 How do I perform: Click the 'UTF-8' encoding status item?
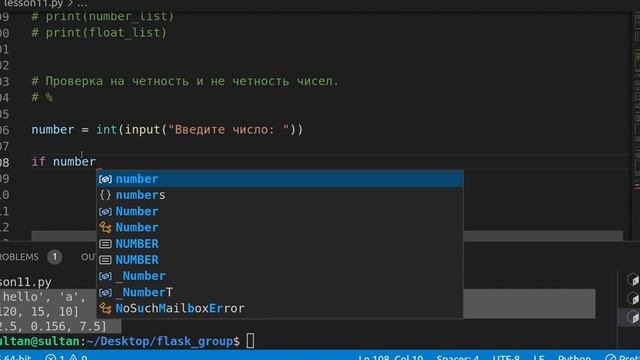(x=506, y=358)
